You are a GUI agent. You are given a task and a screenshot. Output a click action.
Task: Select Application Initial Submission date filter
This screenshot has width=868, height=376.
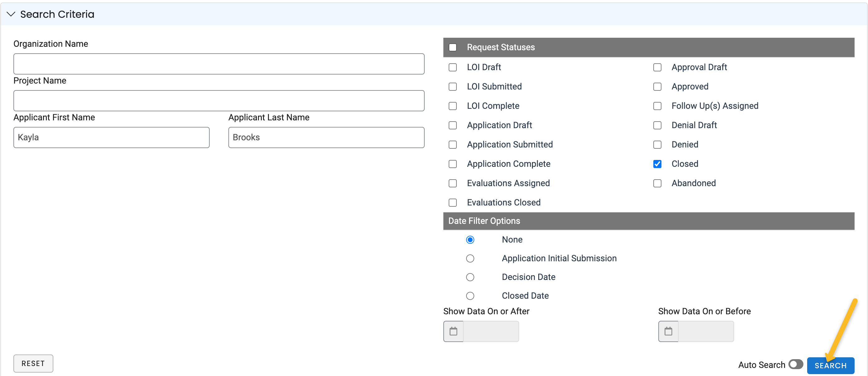tap(470, 258)
